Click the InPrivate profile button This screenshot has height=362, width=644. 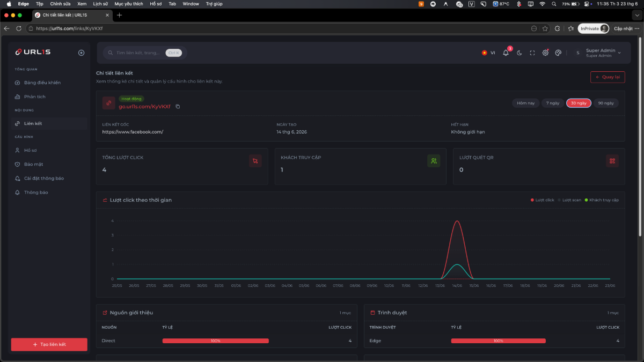click(594, 28)
